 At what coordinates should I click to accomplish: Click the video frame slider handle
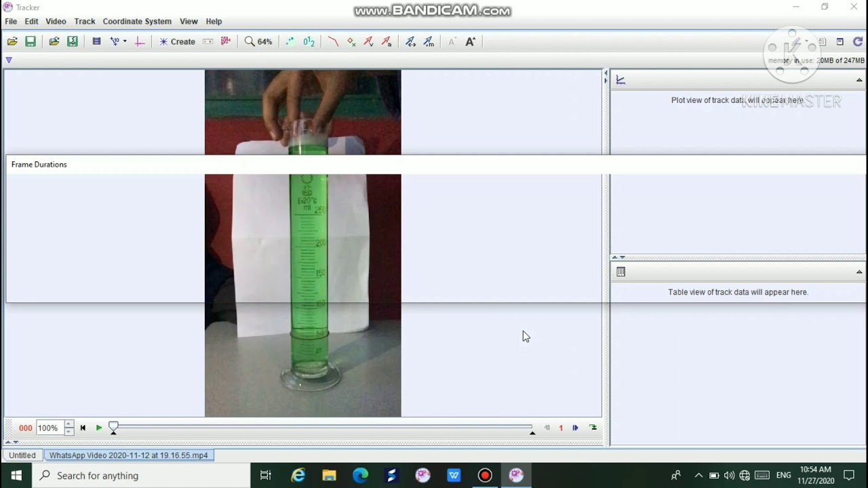click(113, 428)
